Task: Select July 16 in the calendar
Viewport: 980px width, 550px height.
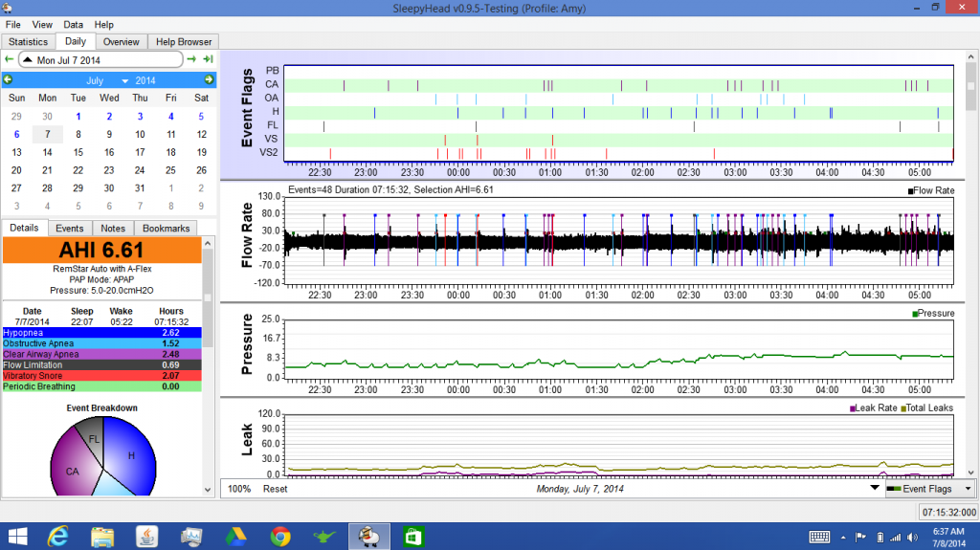Action: (109, 152)
